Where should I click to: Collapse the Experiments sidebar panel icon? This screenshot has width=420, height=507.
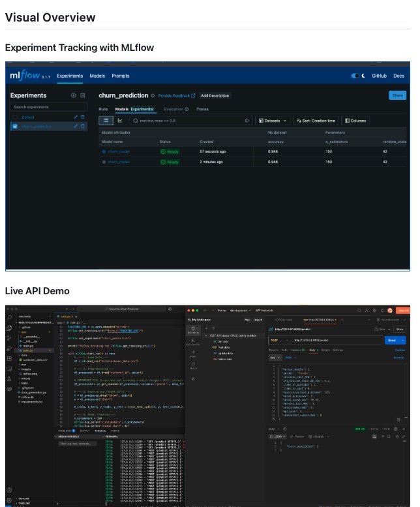pyautogui.click(x=83, y=95)
